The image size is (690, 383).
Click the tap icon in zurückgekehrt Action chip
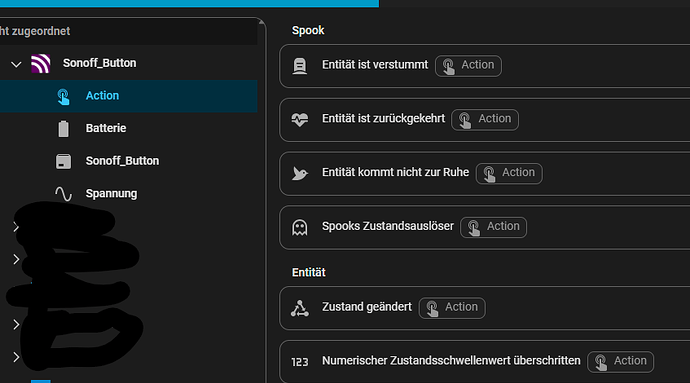tap(465, 120)
